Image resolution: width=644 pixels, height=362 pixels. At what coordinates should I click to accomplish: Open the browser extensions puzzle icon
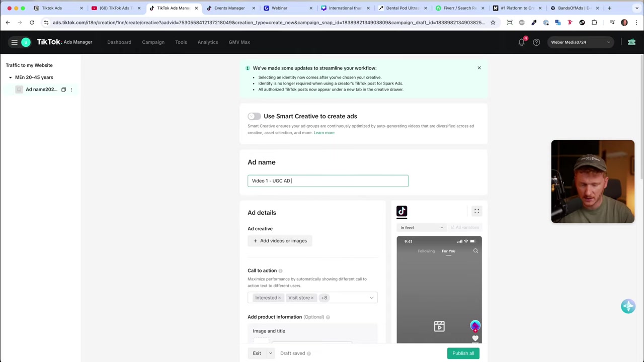point(594,22)
